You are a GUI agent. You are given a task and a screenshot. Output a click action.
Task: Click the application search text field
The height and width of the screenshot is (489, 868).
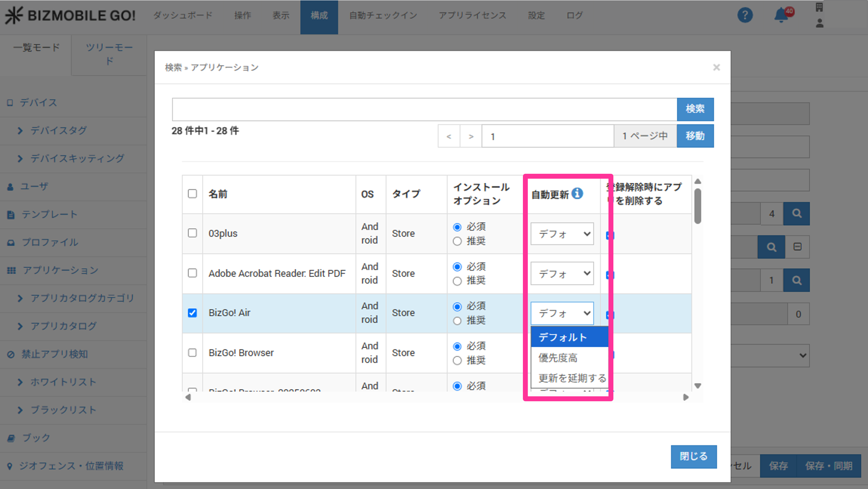424,109
